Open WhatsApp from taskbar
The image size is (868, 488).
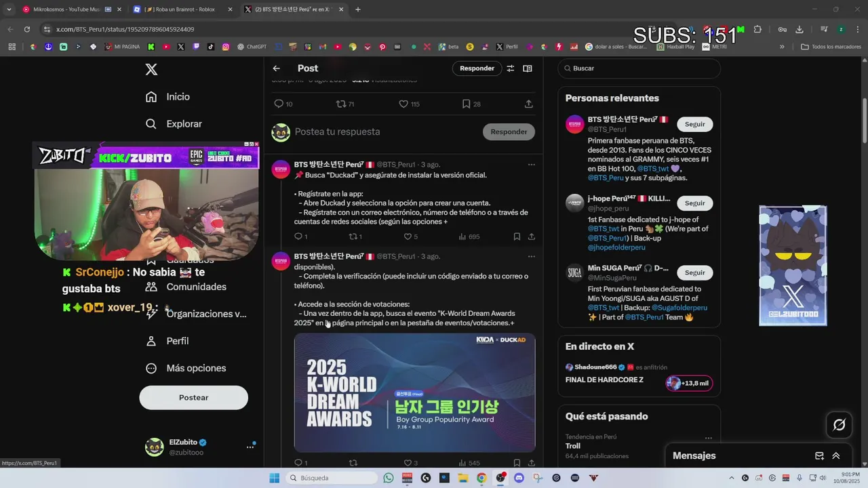click(x=389, y=478)
